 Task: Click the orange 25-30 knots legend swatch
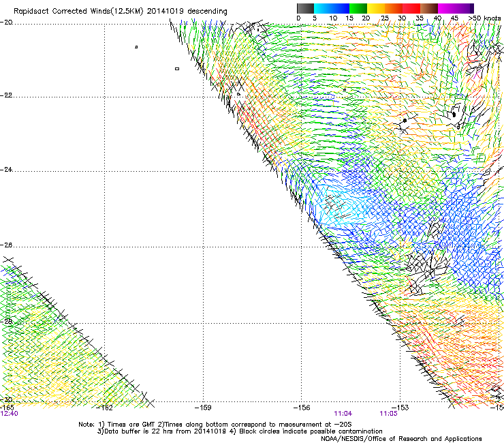coord(394,8)
